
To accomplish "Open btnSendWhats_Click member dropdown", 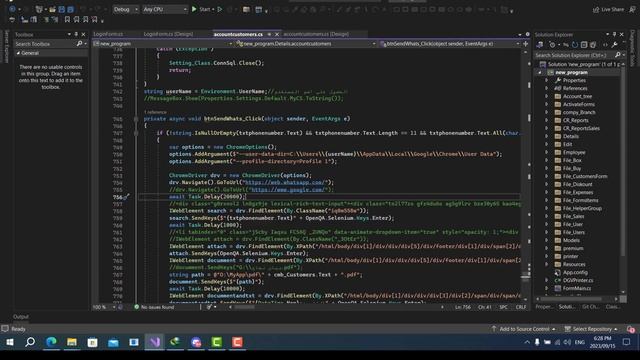I will click(x=449, y=44).
